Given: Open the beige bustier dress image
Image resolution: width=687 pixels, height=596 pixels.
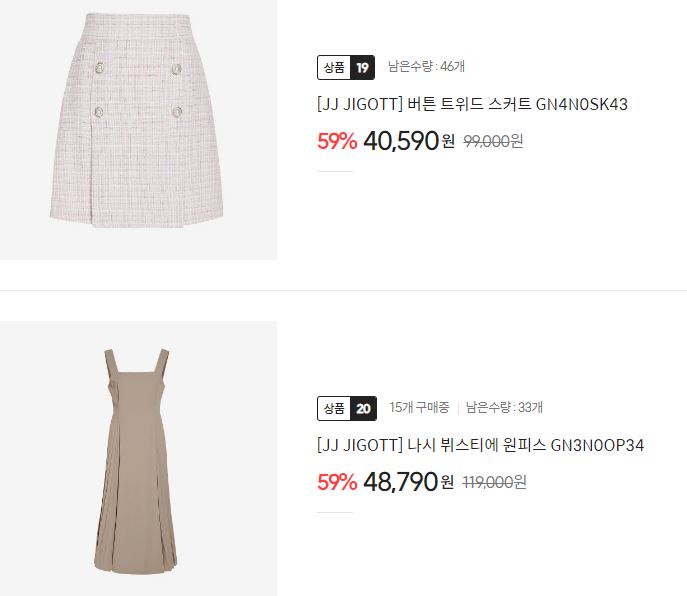Looking at the screenshot, I should [x=138, y=458].
